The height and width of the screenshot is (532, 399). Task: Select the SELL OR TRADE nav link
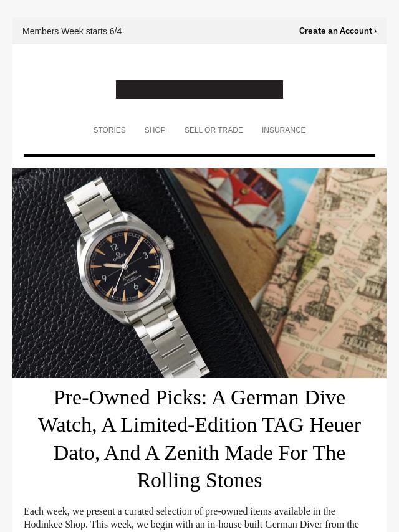[x=214, y=130]
